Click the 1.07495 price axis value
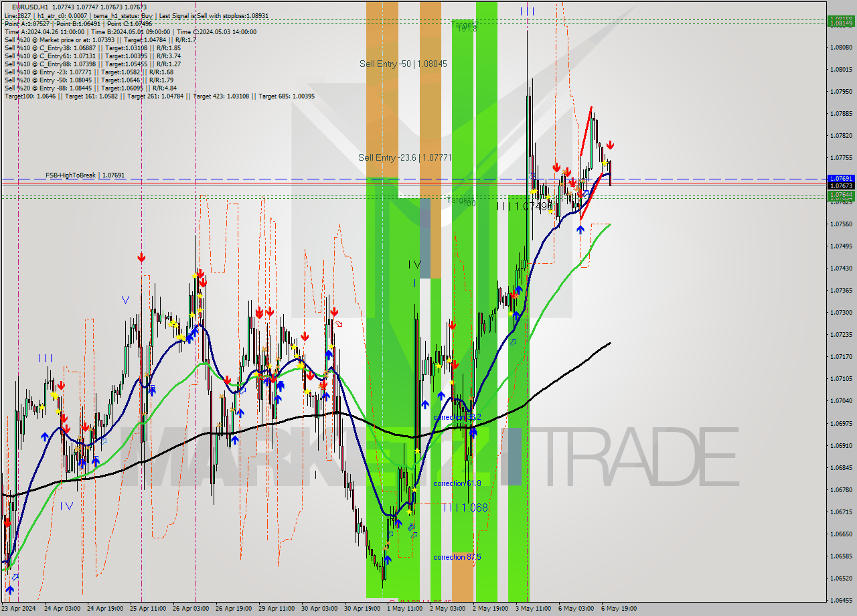This screenshot has width=857, height=616. [841, 246]
